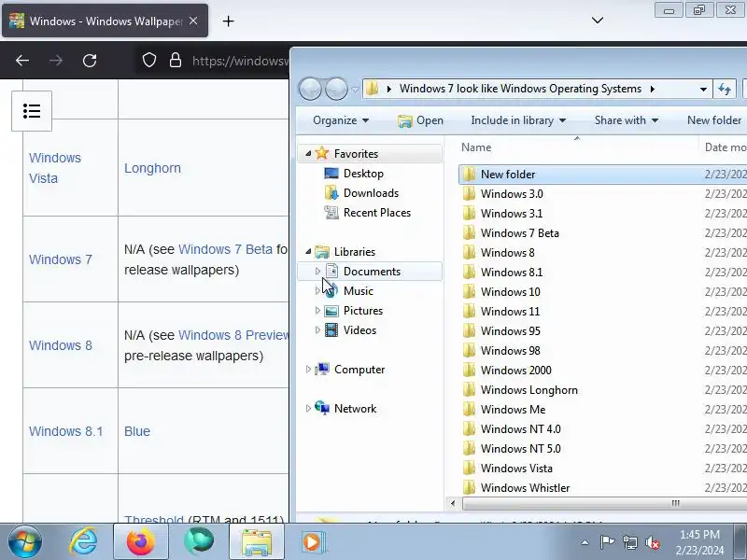The width and height of the screenshot is (747, 560).
Task: Expand the Documents library
Action: pyautogui.click(x=317, y=271)
